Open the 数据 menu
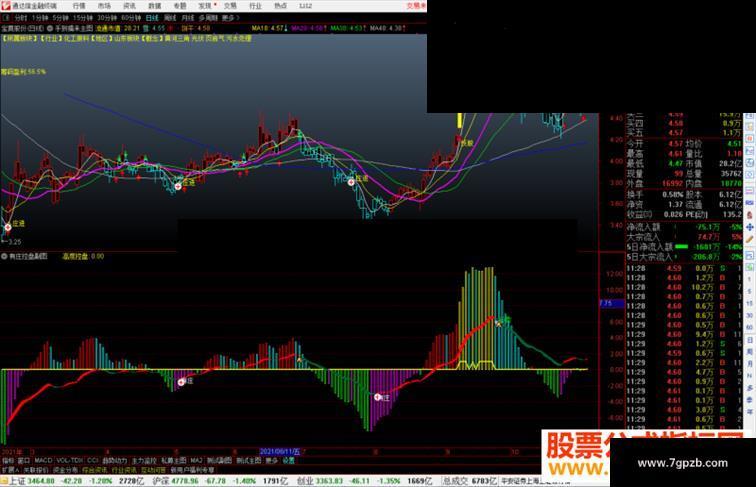This screenshot has height=487, width=756. [x=154, y=6]
